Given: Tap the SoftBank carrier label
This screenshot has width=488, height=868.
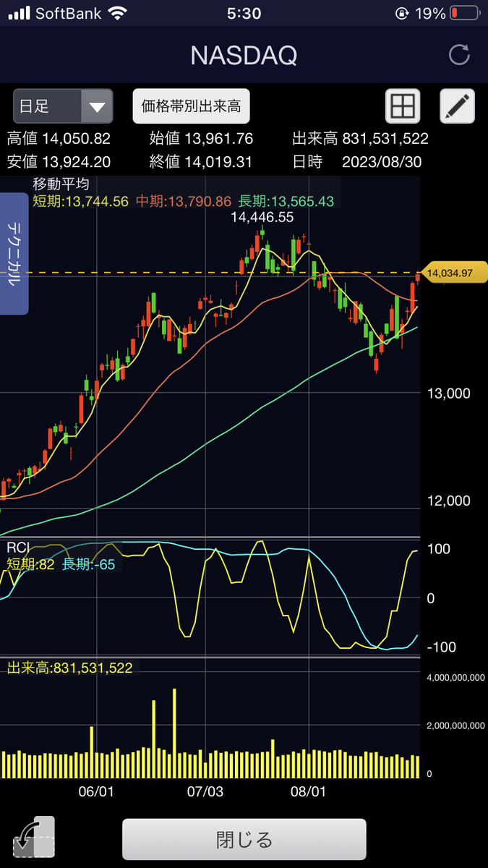Looking at the screenshot, I should (67, 13).
